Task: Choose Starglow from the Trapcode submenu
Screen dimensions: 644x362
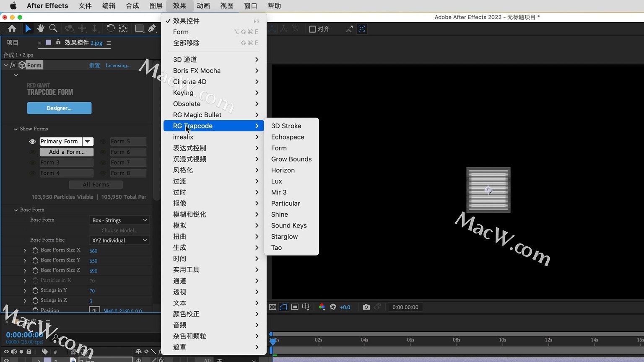Action: click(291, 237)
